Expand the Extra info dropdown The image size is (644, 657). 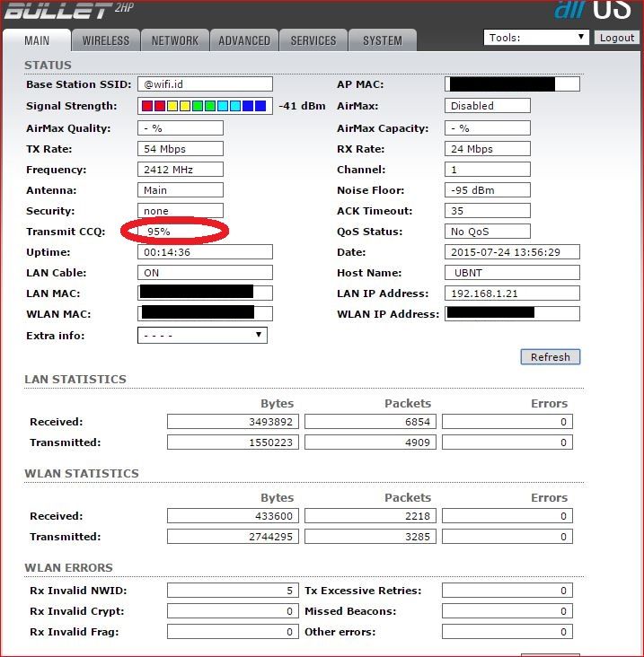[202, 335]
